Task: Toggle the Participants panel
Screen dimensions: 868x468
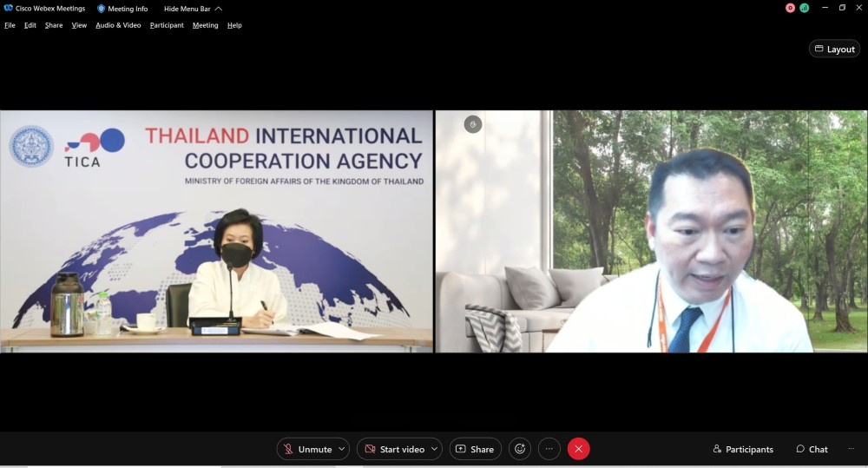Action: click(x=743, y=449)
